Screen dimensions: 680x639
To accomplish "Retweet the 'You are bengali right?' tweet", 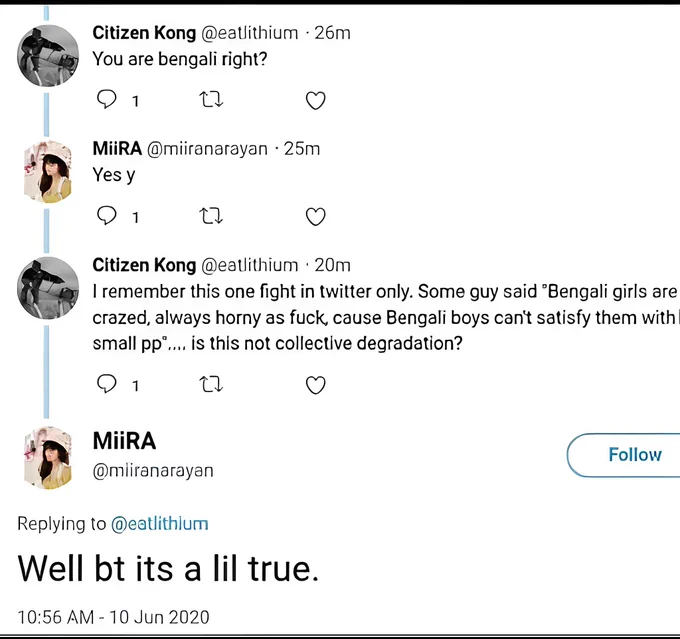I will (211, 99).
